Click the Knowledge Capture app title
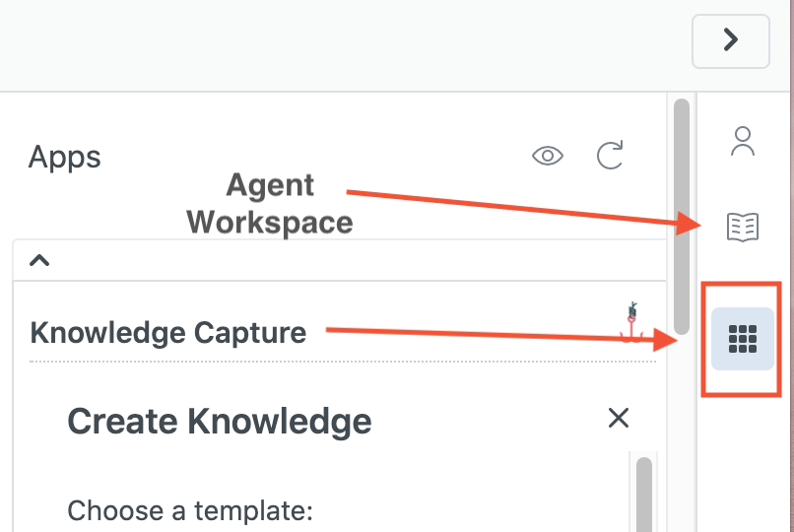Viewport: 794px width, 532px height. click(x=168, y=333)
